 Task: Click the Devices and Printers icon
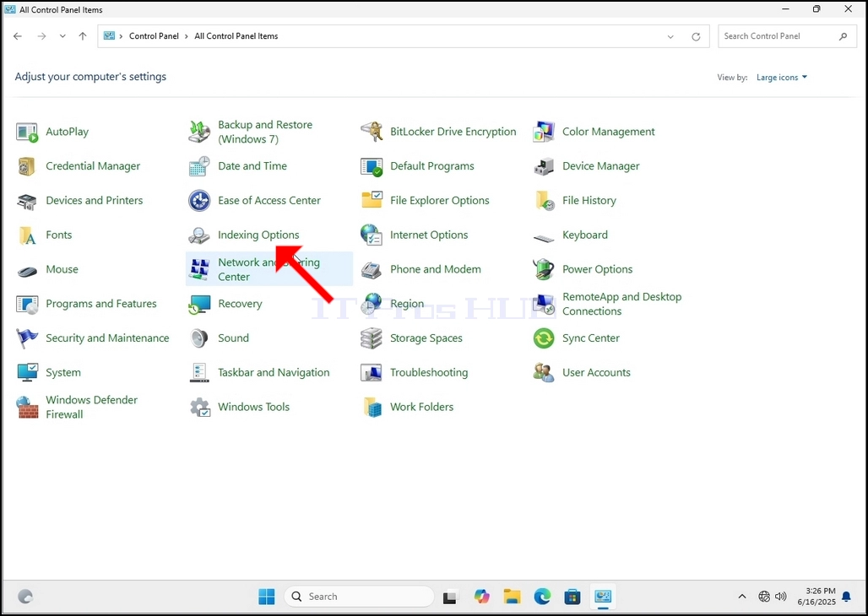pyautogui.click(x=26, y=201)
